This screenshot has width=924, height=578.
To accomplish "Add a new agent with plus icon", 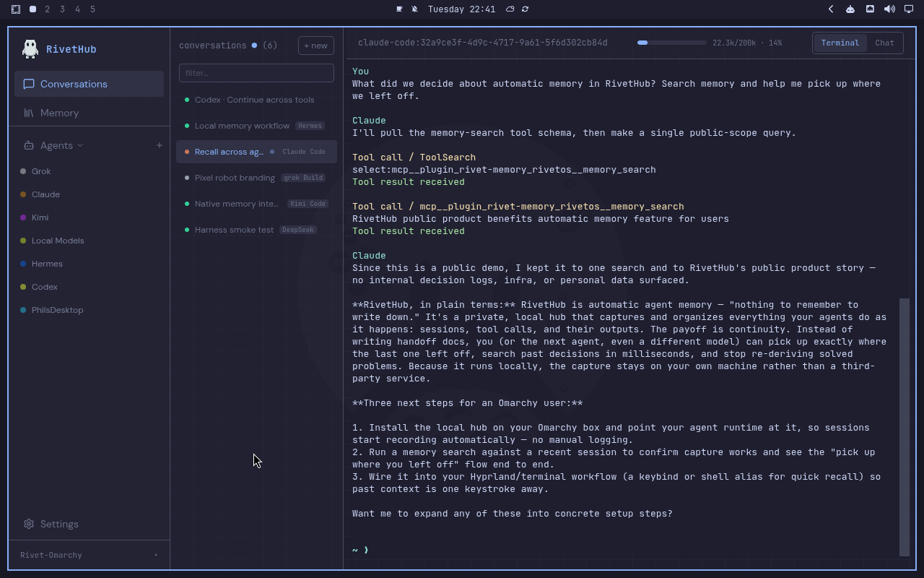I will click(159, 145).
